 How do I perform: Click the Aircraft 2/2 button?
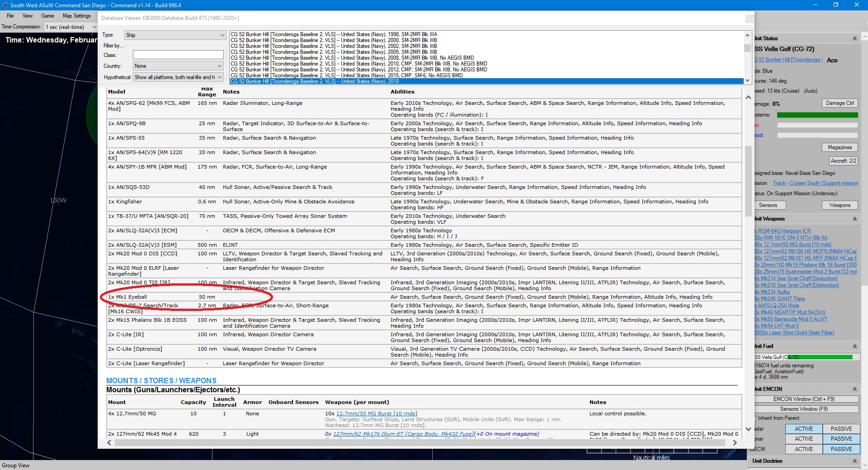tap(843, 161)
